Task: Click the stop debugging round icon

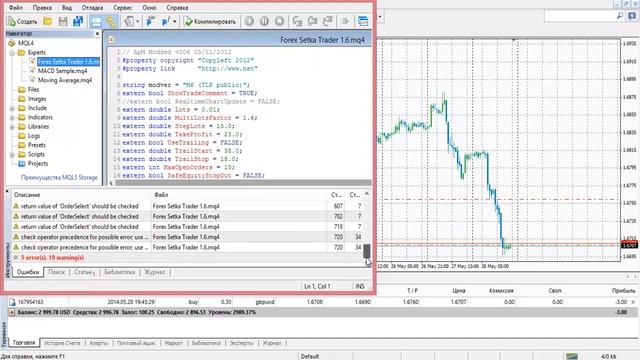Action: pos(280,22)
